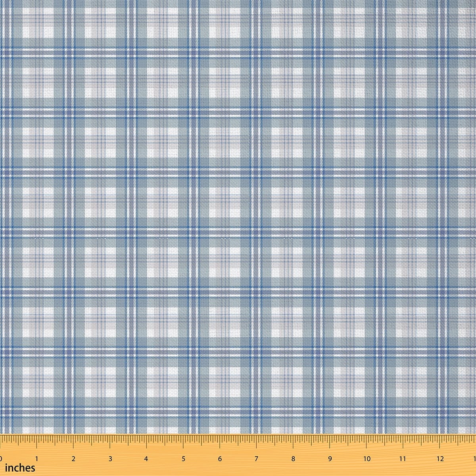
Task: Click the ruler number "9"
Action: point(330,459)
